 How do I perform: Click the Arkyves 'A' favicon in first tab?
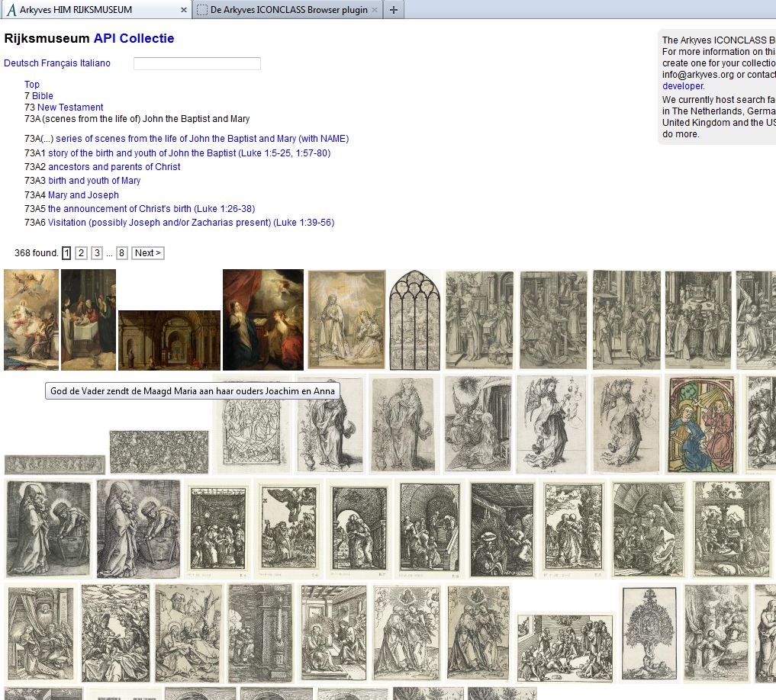[x=11, y=10]
